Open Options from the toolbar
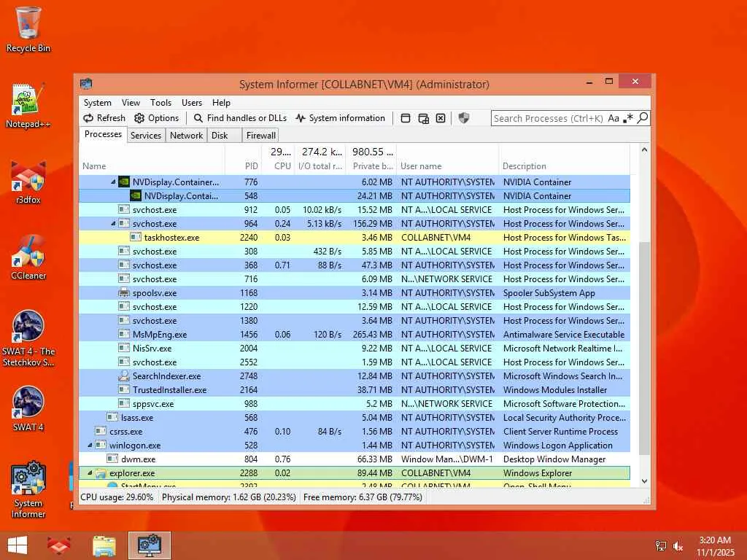Screen dimensions: 747x560 (x=156, y=118)
